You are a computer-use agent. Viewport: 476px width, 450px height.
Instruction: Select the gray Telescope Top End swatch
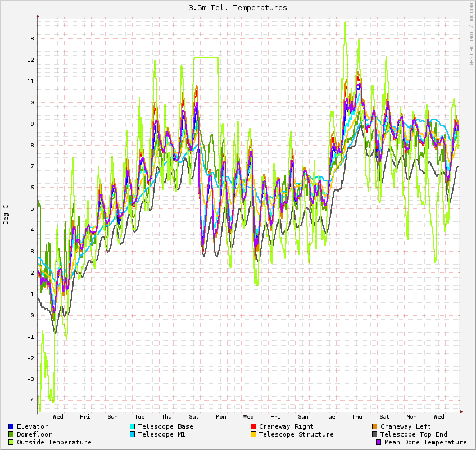[x=375, y=434]
